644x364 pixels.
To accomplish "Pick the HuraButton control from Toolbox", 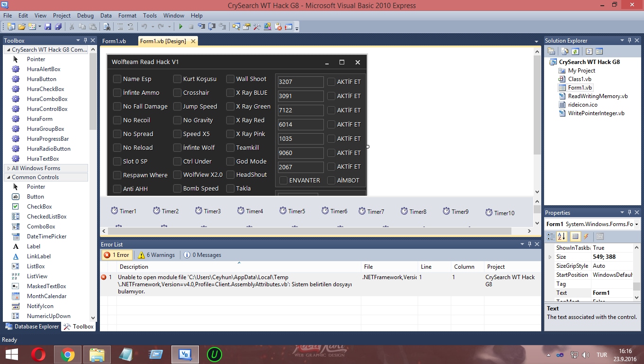I will point(42,79).
